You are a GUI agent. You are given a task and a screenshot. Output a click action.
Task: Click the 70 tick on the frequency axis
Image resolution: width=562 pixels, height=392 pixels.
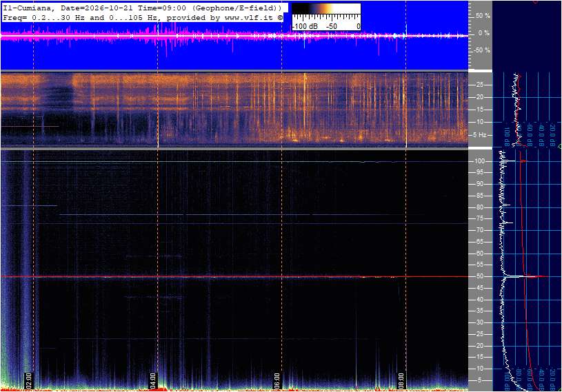[479, 230]
